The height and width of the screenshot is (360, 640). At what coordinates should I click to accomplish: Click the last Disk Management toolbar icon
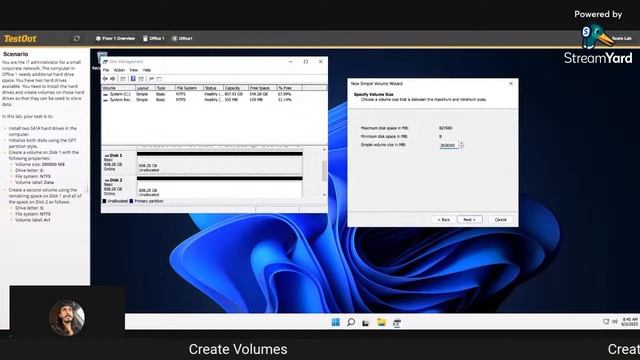[x=159, y=79]
